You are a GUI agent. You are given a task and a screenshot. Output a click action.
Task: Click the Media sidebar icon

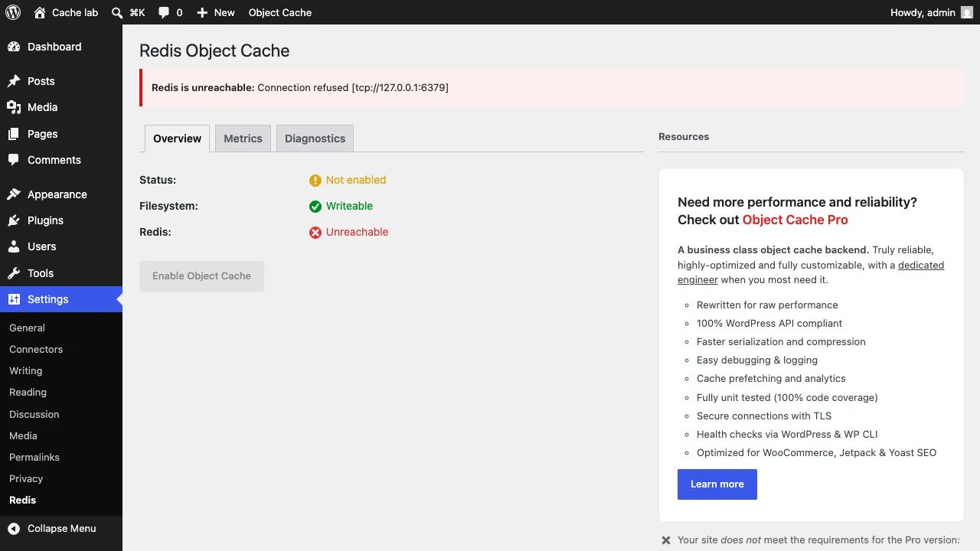(x=14, y=107)
